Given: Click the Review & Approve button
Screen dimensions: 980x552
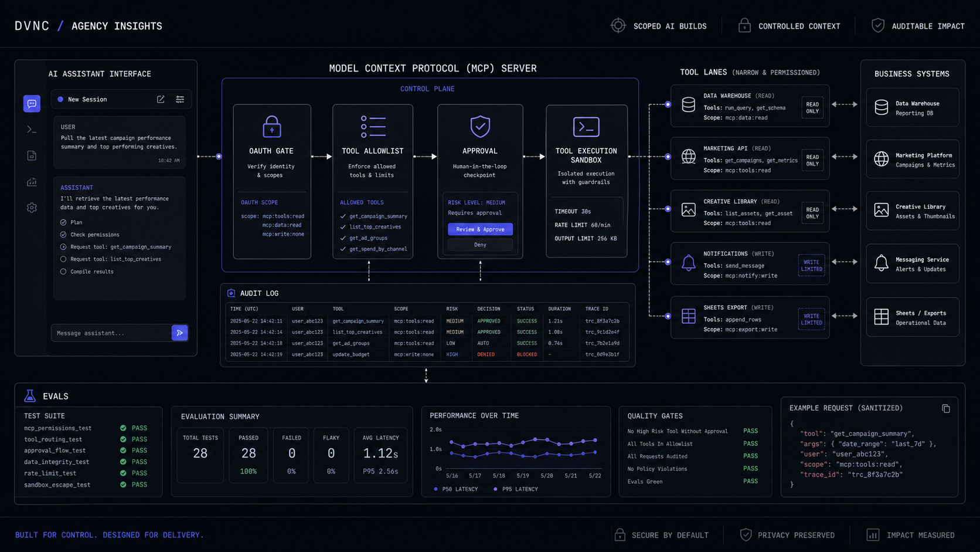Looking at the screenshot, I should [x=480, y=229].
